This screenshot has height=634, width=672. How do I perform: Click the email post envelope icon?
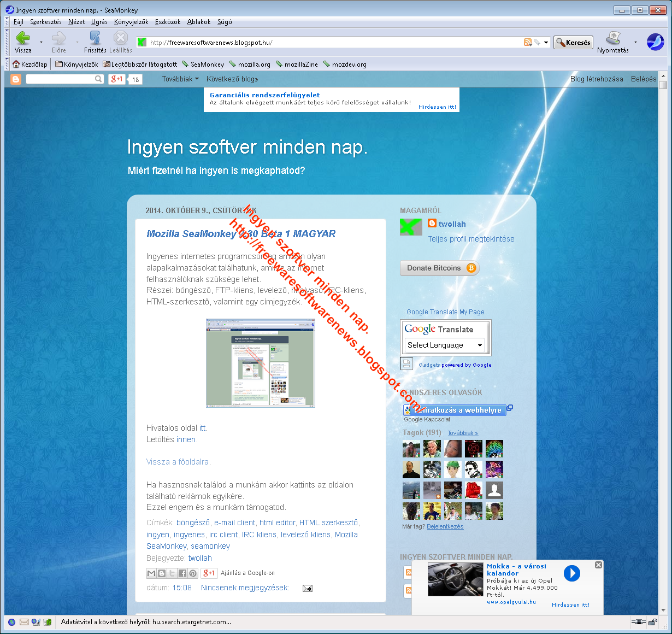(x=308, y=589)
